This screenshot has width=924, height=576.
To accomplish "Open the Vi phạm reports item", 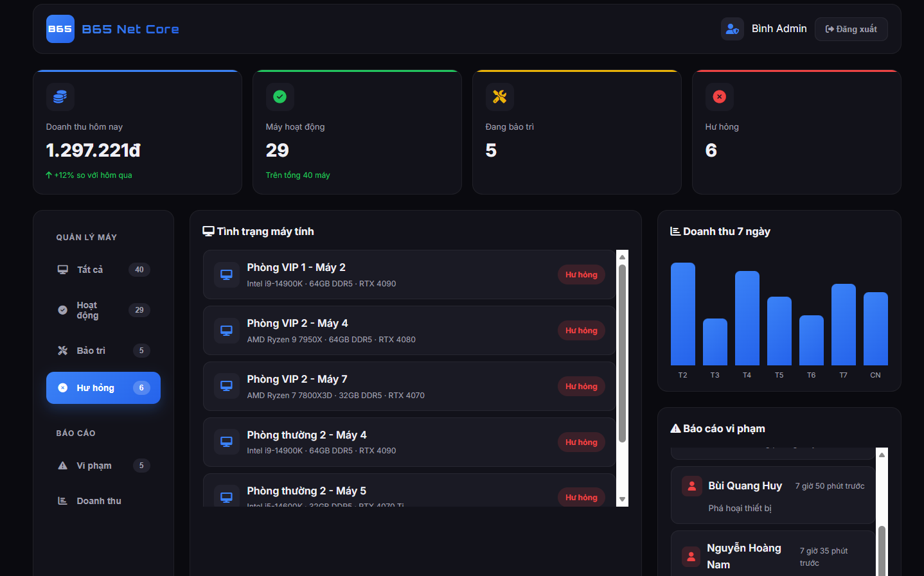I will tap(103, 466).
